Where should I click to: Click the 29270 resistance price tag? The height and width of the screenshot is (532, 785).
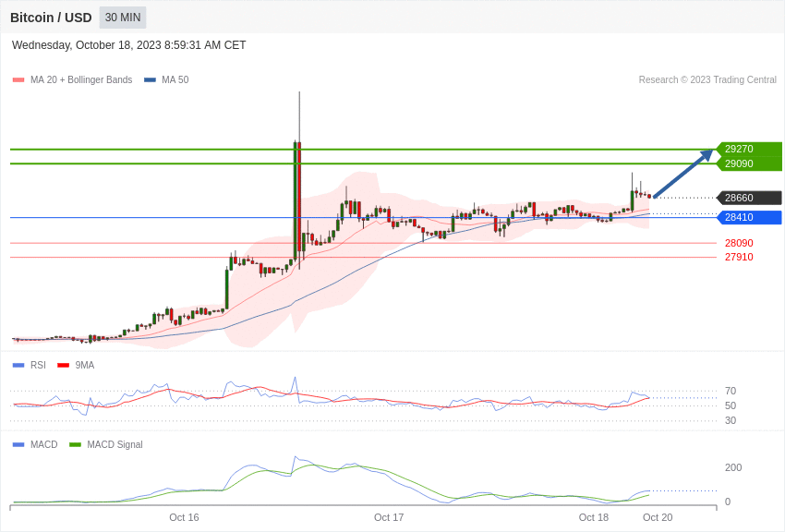[x=748, y=149]
